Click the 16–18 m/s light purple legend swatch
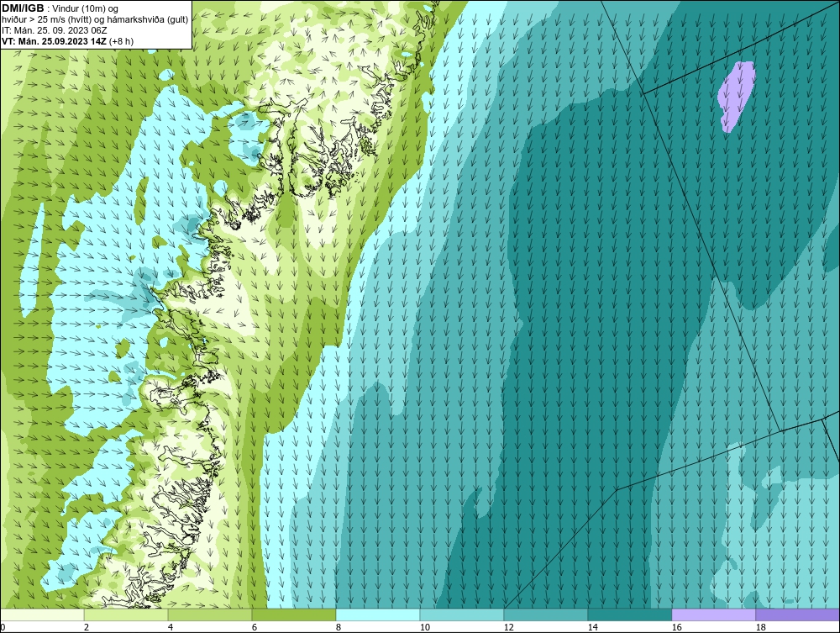The height and width of the screenshot is (633, 840). [x=713, y=615]
